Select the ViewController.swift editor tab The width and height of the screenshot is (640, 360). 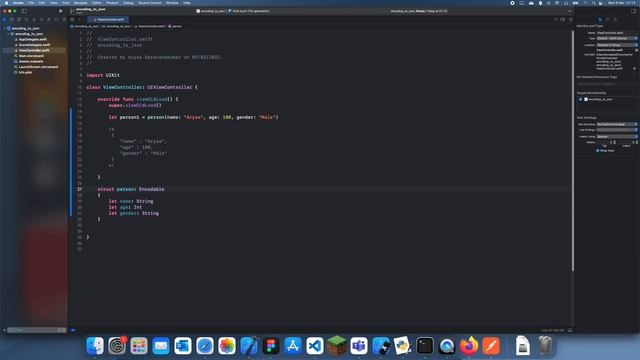point(108,19)
